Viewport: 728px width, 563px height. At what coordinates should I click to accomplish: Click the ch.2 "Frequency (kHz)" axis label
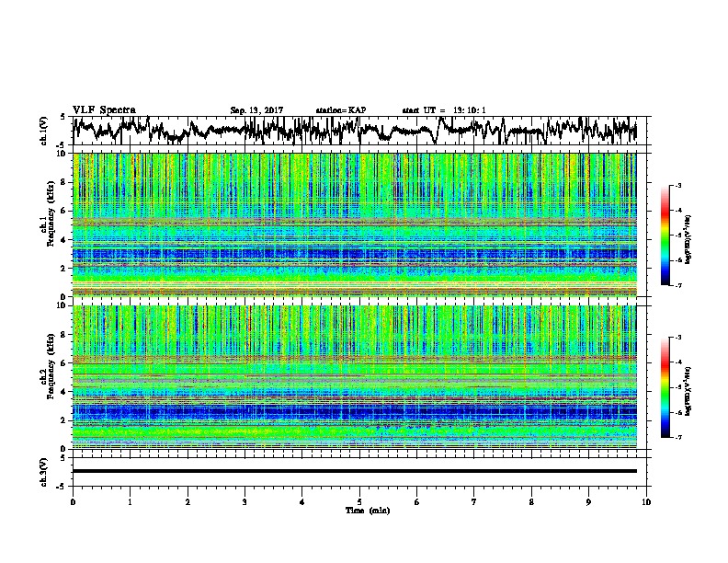[x=51, y=366]
